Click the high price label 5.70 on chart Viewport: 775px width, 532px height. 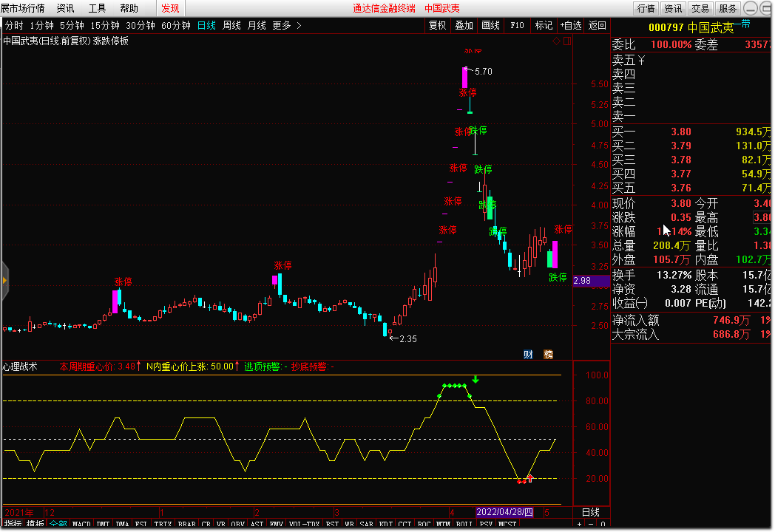coord(483,72)
